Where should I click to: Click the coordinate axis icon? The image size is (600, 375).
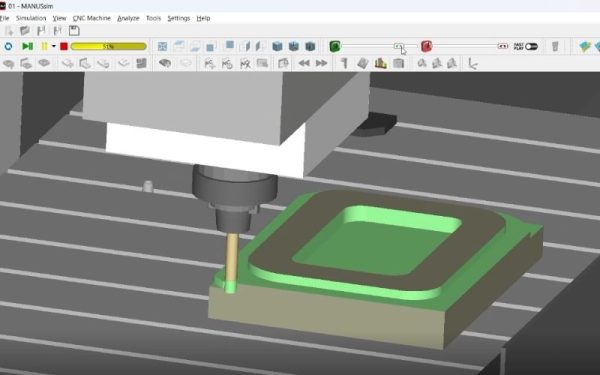click(473, 64)
